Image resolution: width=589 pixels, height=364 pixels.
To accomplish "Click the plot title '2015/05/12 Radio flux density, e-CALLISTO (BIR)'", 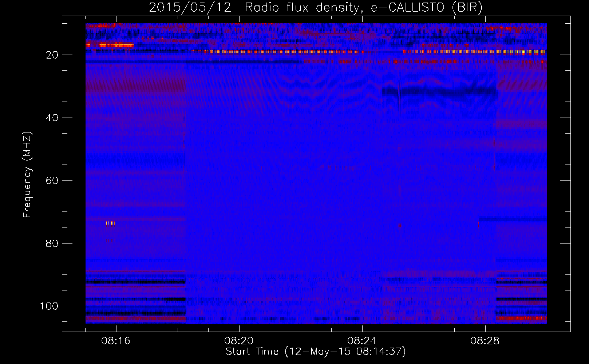I will point(316,8).
